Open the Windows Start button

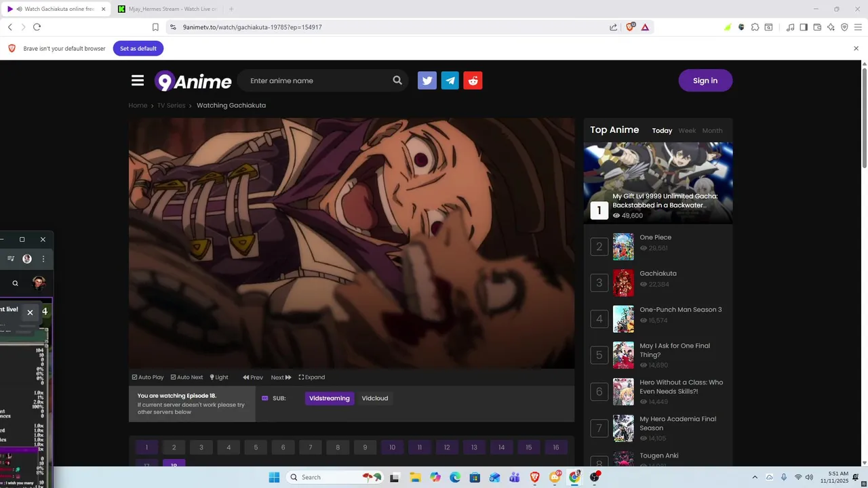(274, 477)
